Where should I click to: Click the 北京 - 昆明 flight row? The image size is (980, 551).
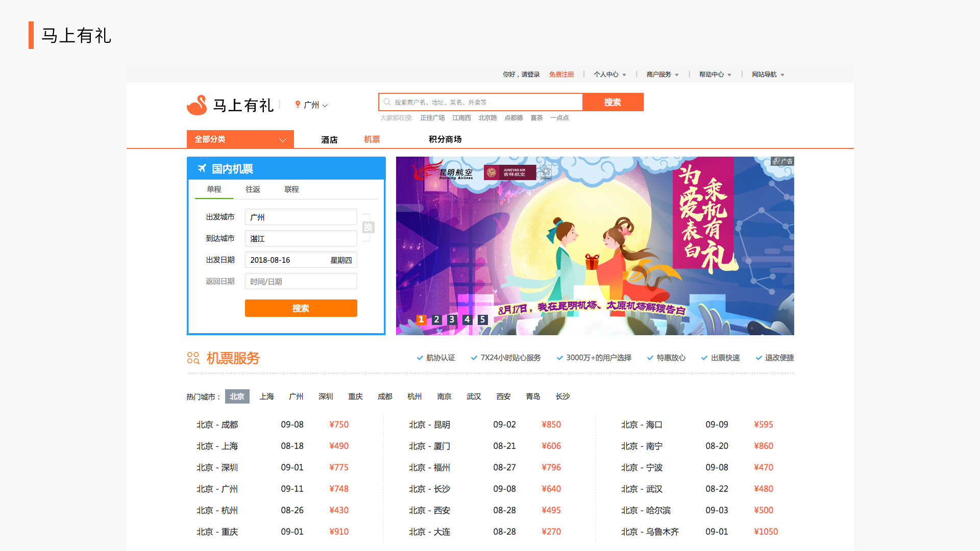[x=485, y=424]
